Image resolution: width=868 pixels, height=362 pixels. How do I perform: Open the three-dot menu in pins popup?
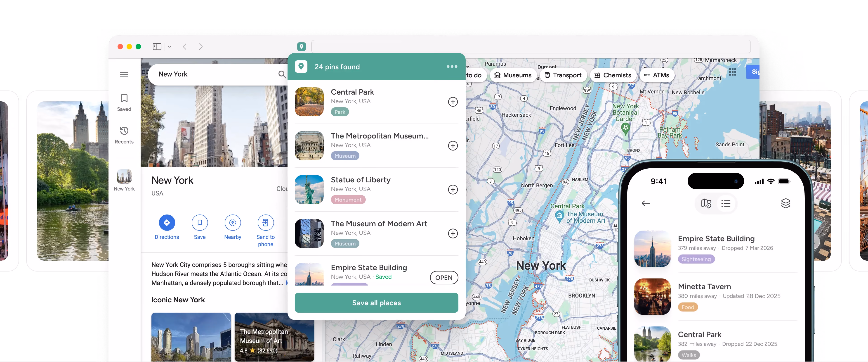452,67
